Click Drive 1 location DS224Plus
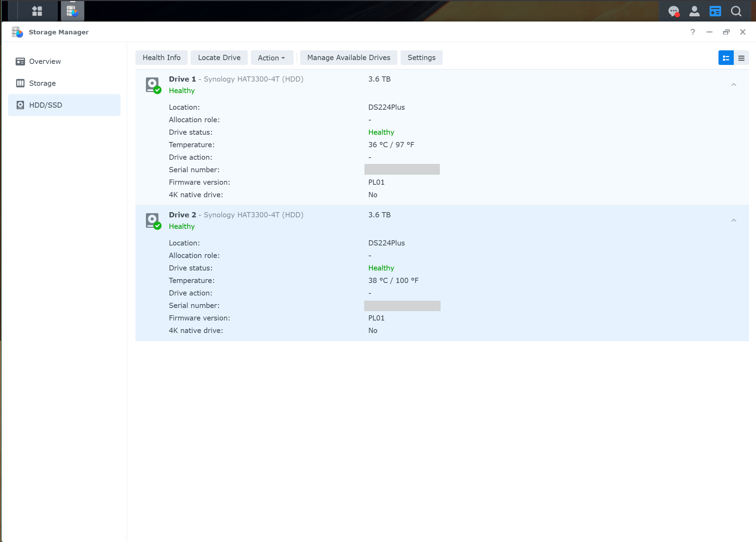756x542 pixels. (386, 107)
